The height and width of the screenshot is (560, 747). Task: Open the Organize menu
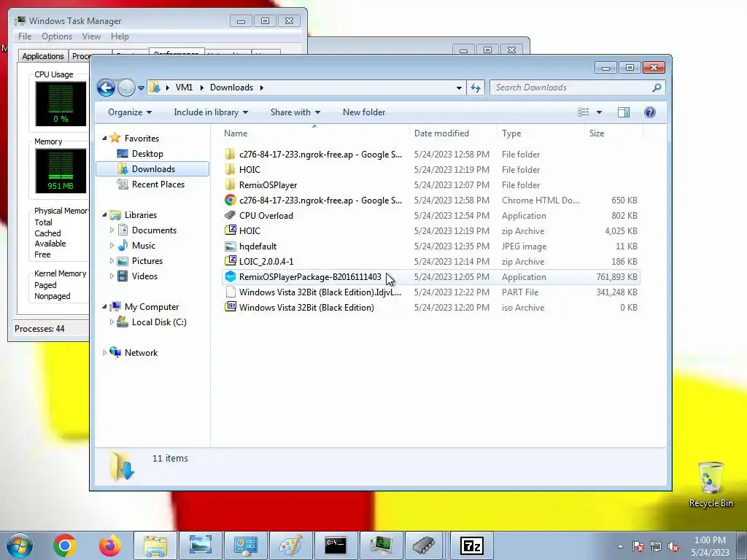pos(130,112)
